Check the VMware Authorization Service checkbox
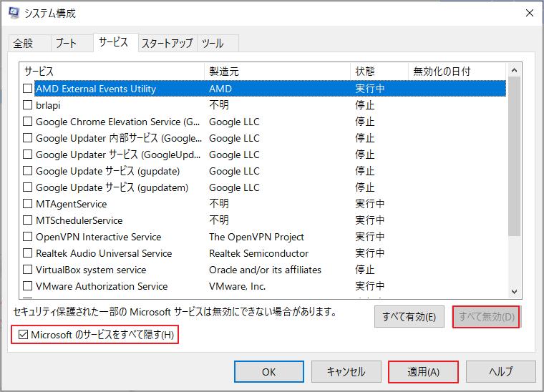 click(x=28, y=286)
